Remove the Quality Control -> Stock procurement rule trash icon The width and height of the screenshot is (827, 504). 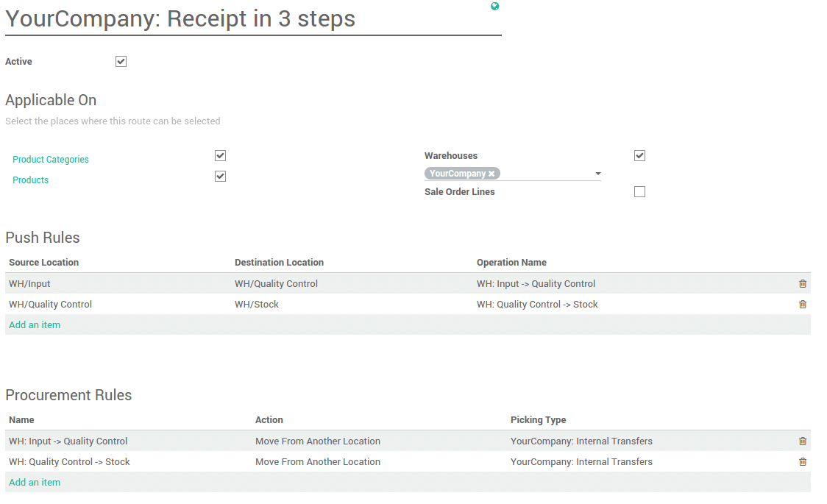[802, 461]
